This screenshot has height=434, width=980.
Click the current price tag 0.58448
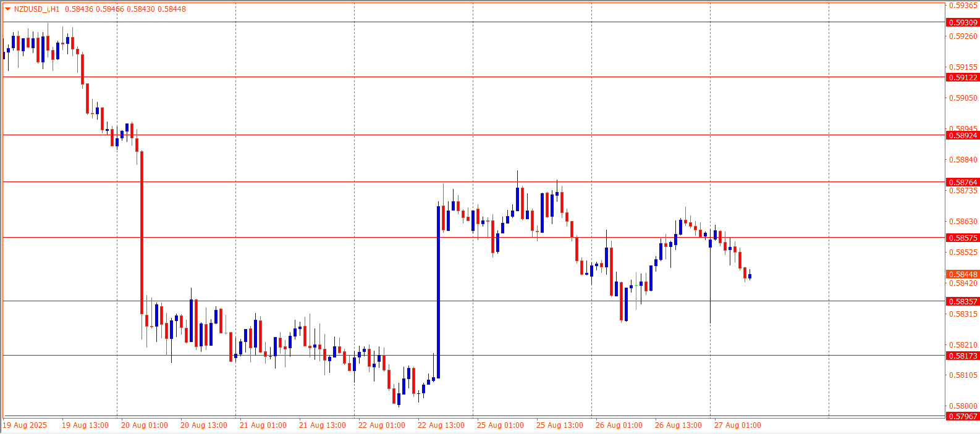click(x=963, y=275)
